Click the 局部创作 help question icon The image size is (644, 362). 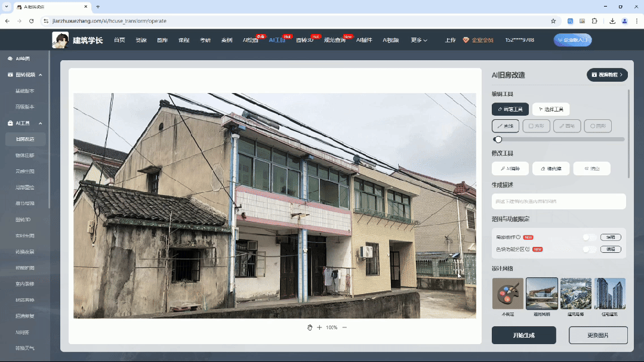coord(518,237)
